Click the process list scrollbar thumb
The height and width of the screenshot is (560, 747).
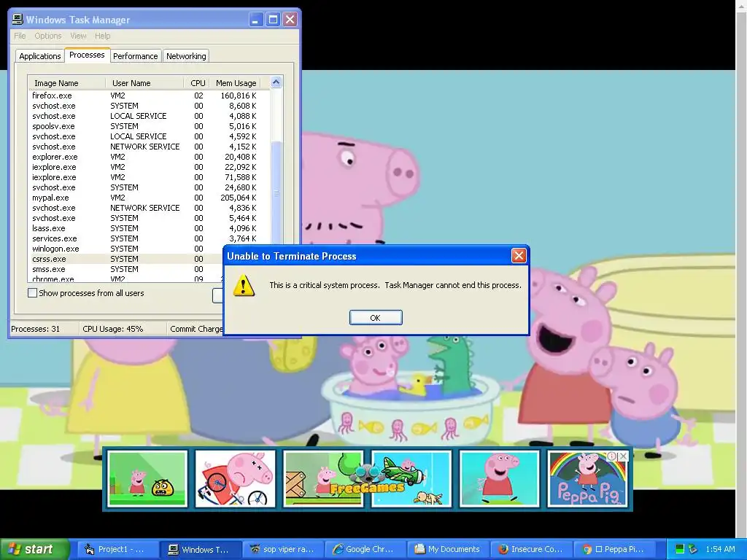click(276, 192)
